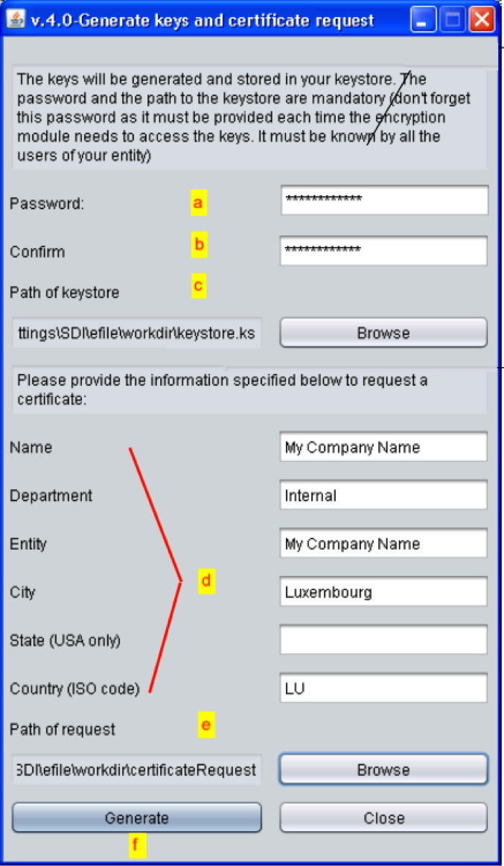Edit the Department field showing Internal
The width and height of the screenshot is (504, 866).
click(x=383, y=496)
